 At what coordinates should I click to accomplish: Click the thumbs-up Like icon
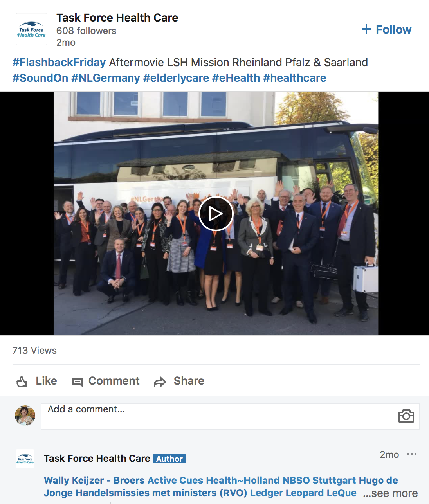[22, 382]
